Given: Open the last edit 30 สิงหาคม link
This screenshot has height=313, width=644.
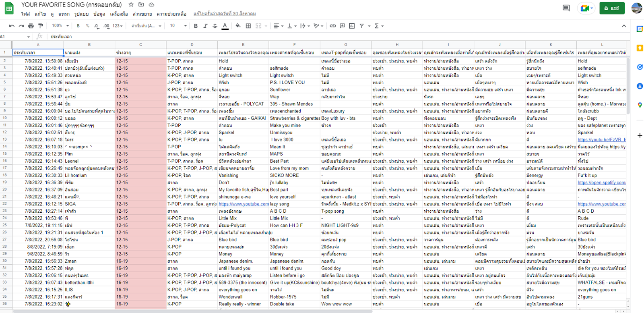Looking at the screenshot, I should point(224,14).
